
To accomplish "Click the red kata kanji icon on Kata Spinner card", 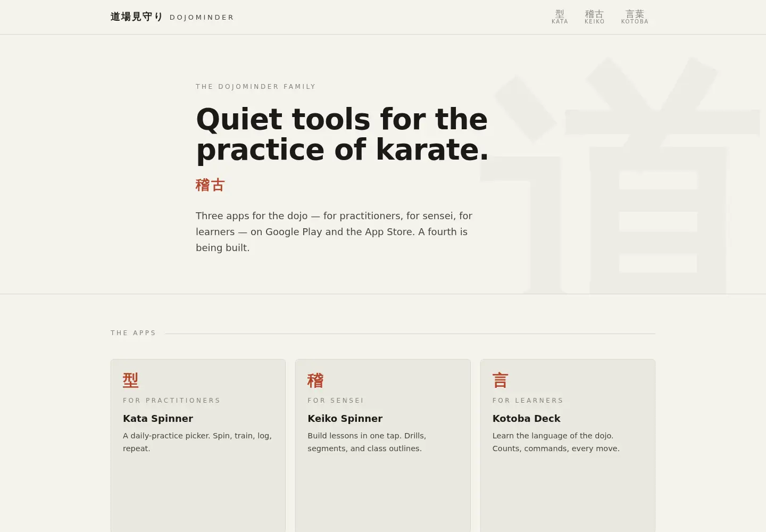I will tap(131, 380).
